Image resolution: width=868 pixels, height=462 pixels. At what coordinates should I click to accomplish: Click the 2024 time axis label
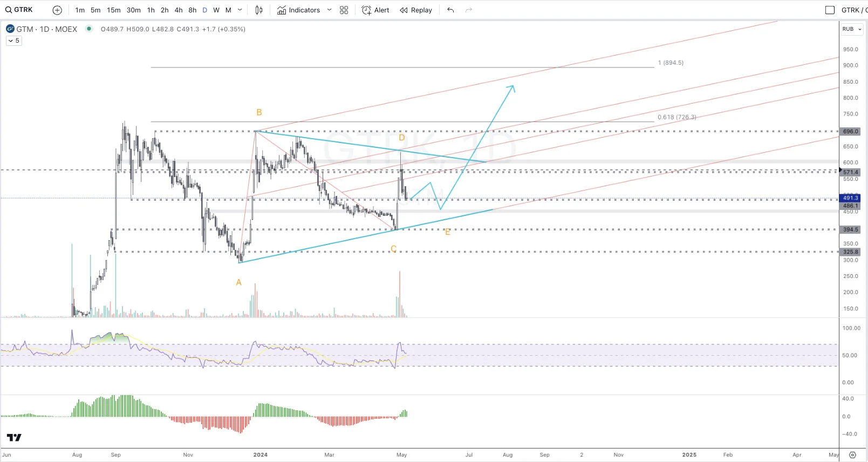pos(261,454)
